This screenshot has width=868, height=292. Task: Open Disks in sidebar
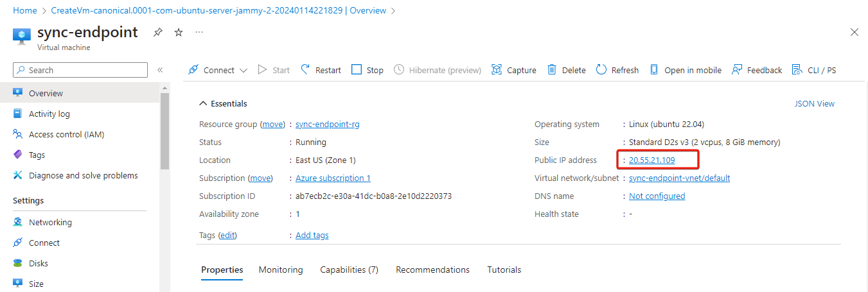coord(80,263)
